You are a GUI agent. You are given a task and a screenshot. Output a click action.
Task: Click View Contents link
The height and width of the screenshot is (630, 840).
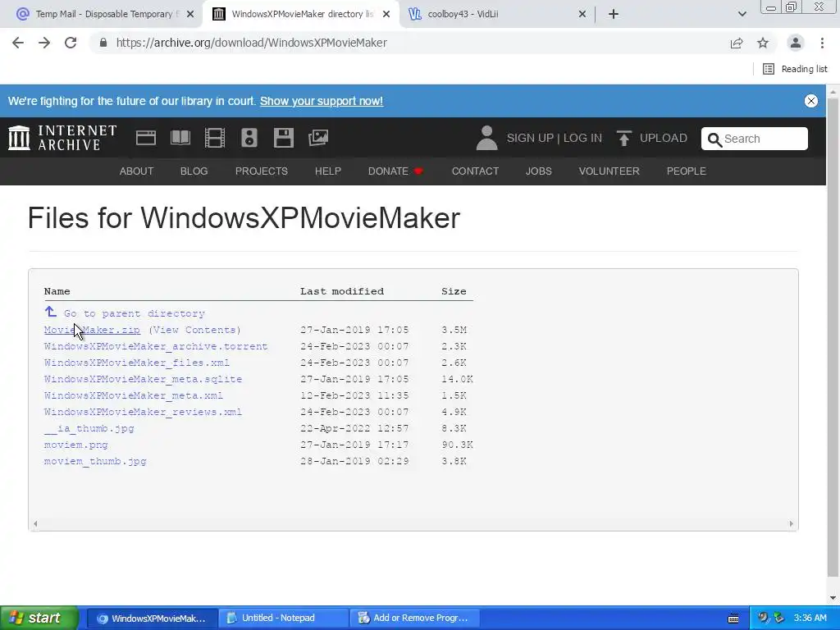tap(195, 330)
